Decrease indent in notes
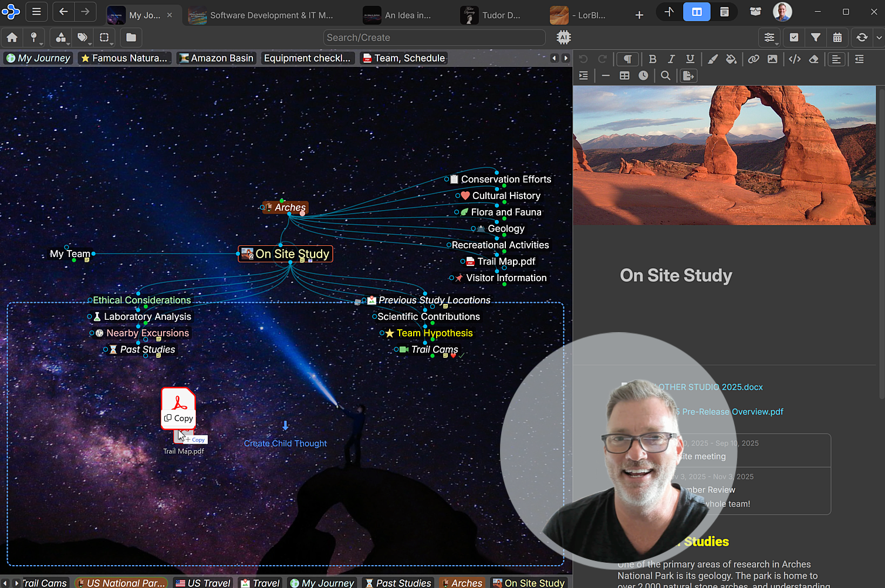The image size is (885, 588). (x=859, y=59)
